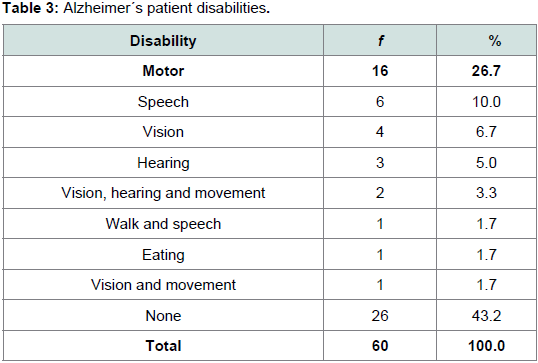The height and width of the screenshot is (363, 538).
Task: Select the Motor row label
Action: [x=163, y=71]
